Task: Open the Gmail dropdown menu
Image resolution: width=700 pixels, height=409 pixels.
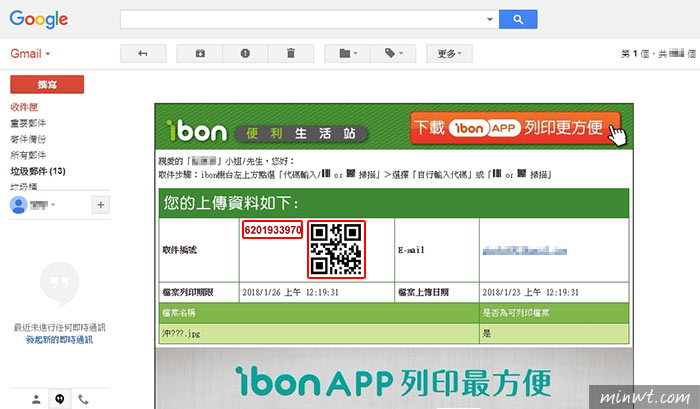Action: (x=30, y=54)
